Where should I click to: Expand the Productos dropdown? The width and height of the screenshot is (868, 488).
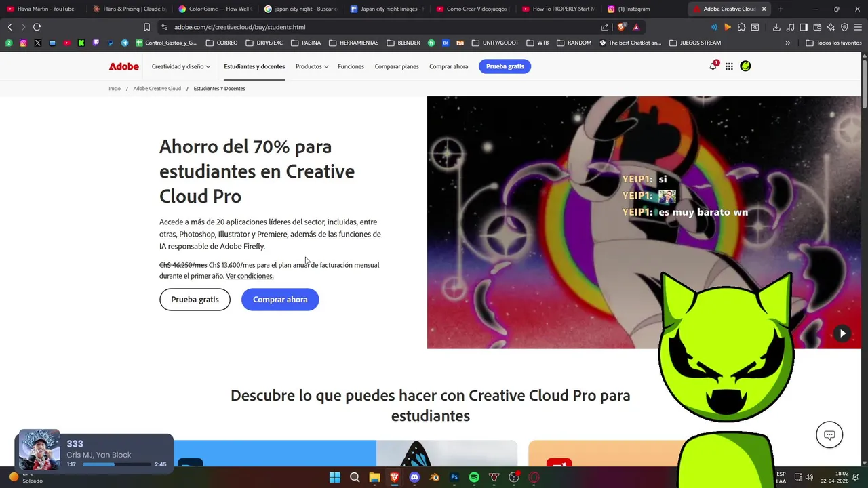pyautogui.click(x=312, y=66)
